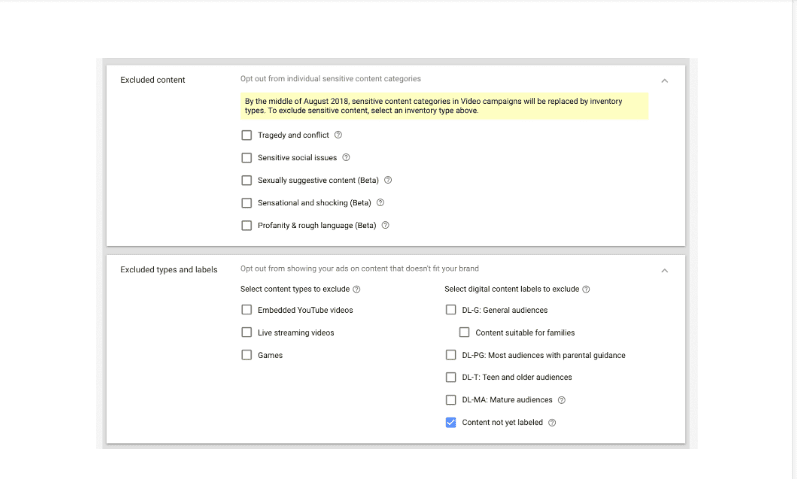Click help icon beside Select content types to exclude
The width and height of the screenshot is (797, 479).
click(356, 290)
